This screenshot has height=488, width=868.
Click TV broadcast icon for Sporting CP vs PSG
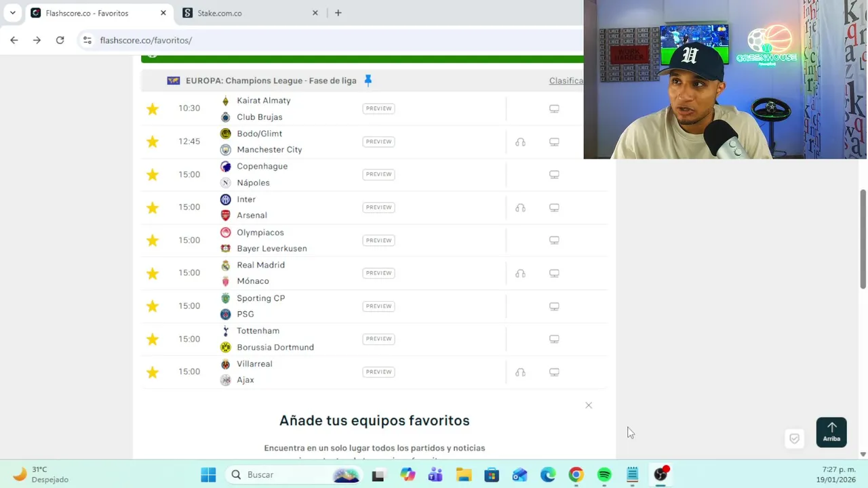pyautogui.click(x=554, y=306)
